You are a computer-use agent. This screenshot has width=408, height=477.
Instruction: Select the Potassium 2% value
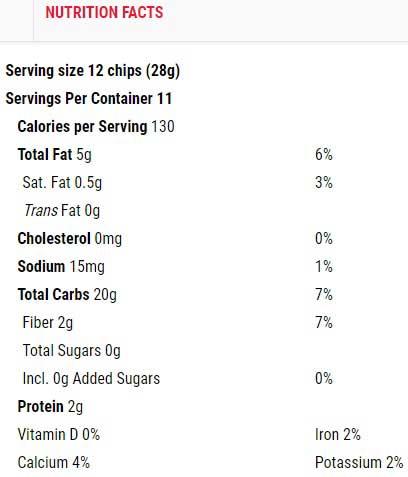click(x=359, y=463)
